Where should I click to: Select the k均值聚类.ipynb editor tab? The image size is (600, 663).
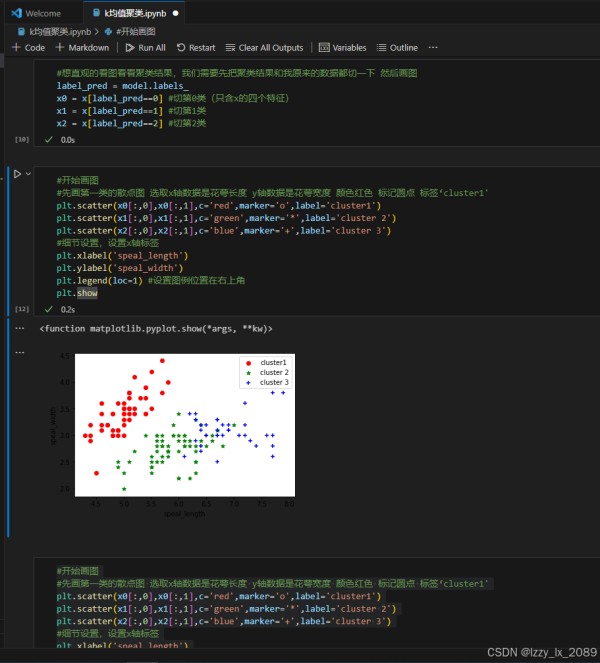[x=134, y=14]
